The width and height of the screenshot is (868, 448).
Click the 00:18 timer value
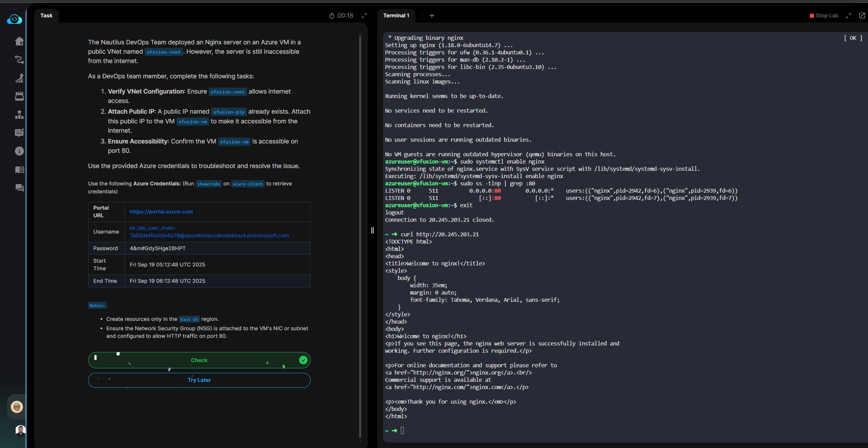345,16
